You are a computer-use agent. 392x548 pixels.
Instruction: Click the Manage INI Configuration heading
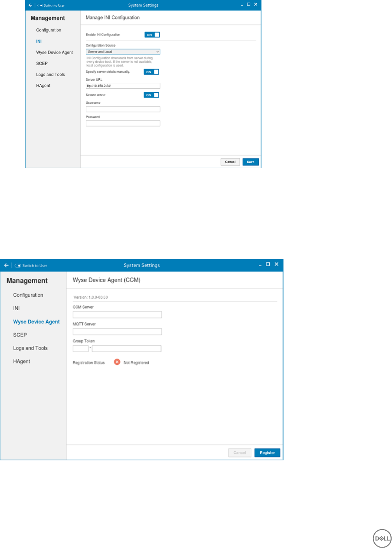click(x=113, y=18)
